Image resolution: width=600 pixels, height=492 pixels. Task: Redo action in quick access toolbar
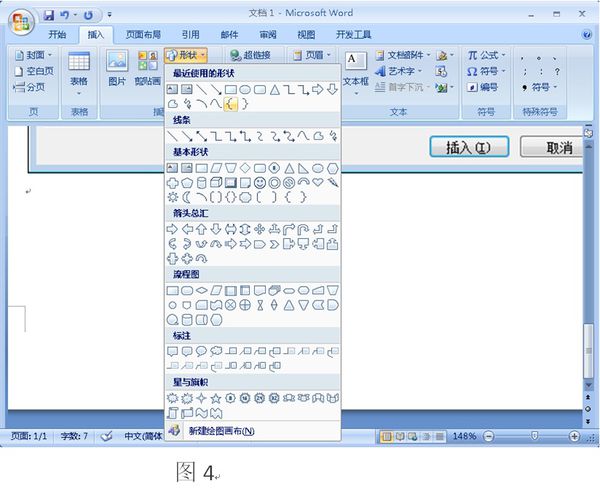click(x=88, y=15)
